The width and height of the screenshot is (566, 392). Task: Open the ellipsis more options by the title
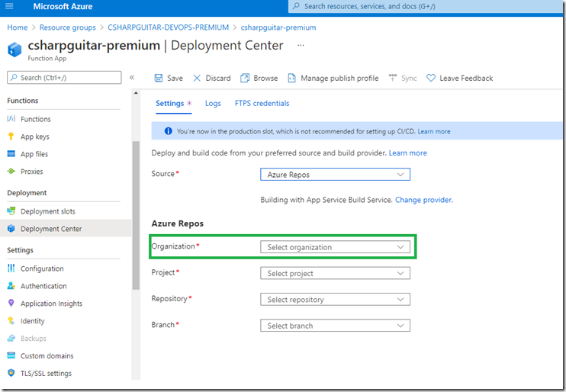[301, 46]
